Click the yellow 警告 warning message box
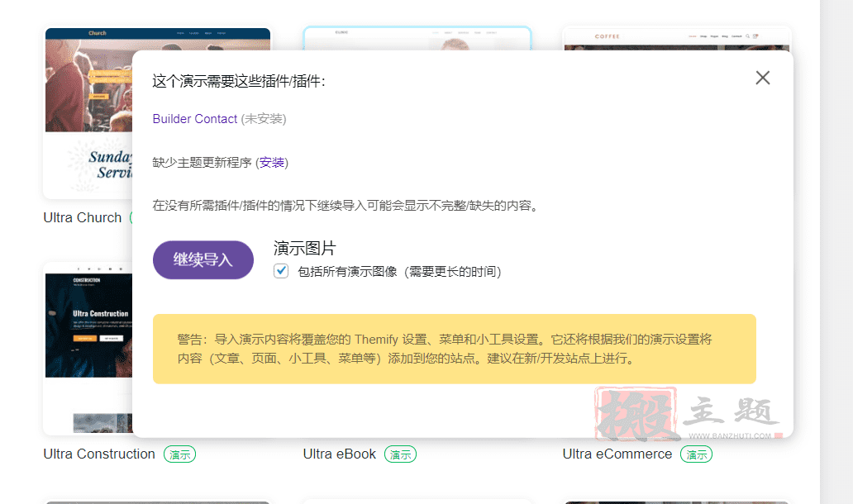Viewport: 853px width, 504px height. pyautogui.click(x=455, y=349)
